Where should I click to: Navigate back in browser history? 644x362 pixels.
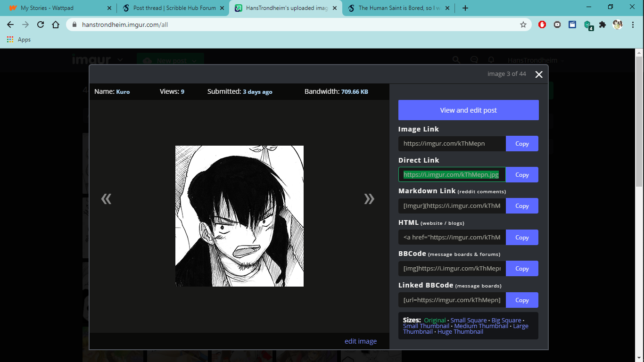point(10,25)
